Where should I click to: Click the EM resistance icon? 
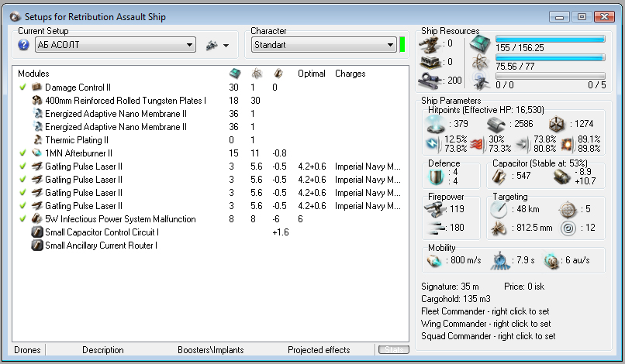[x=433, y=144]
